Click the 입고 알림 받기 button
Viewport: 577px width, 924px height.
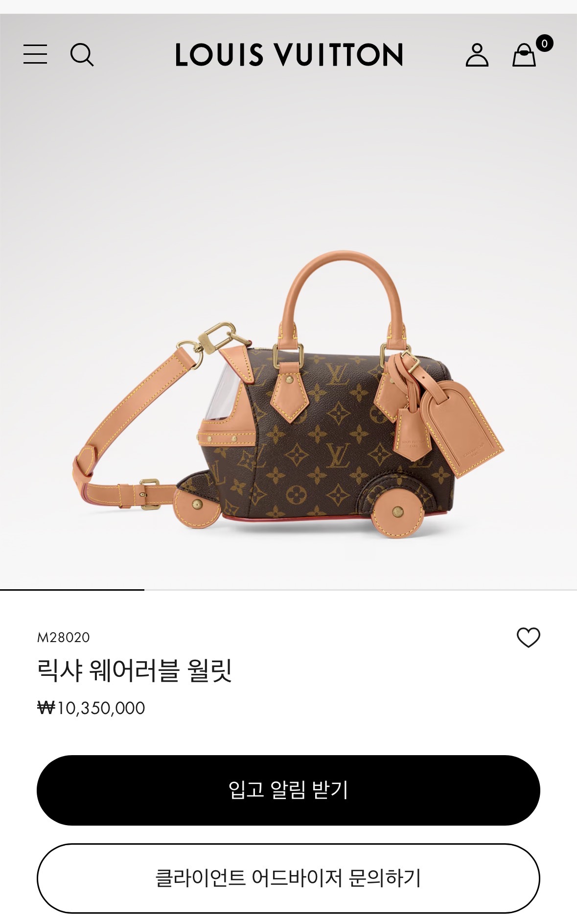pyautogui.click(x=288, y=790)
